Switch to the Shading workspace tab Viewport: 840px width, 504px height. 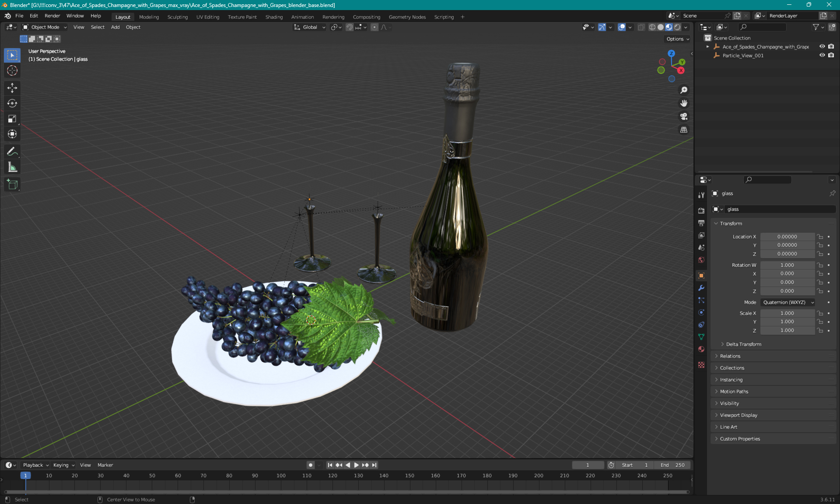(274, 17)
